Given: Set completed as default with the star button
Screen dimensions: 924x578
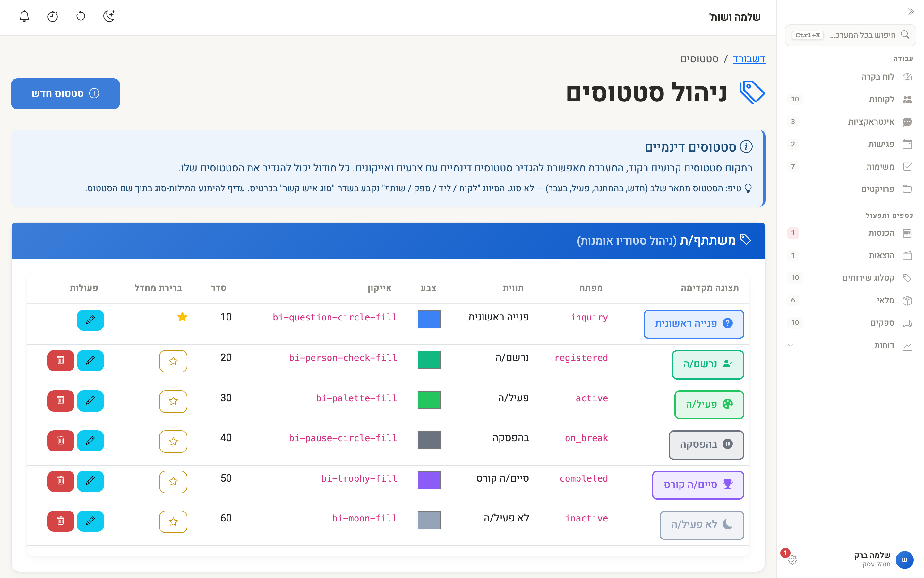Looking at the screenshot, I should click(x=173, y=482).
